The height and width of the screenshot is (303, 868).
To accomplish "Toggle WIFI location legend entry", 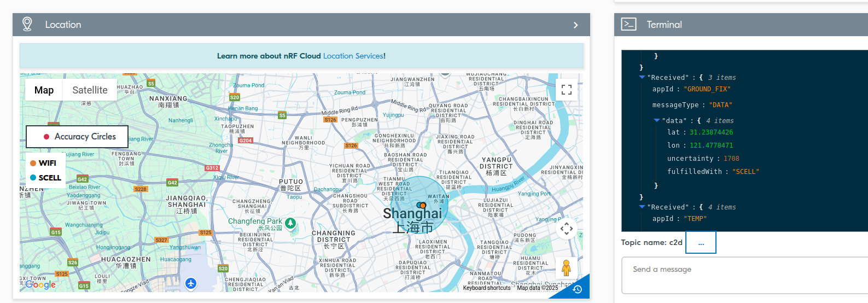I will (44, 163).
